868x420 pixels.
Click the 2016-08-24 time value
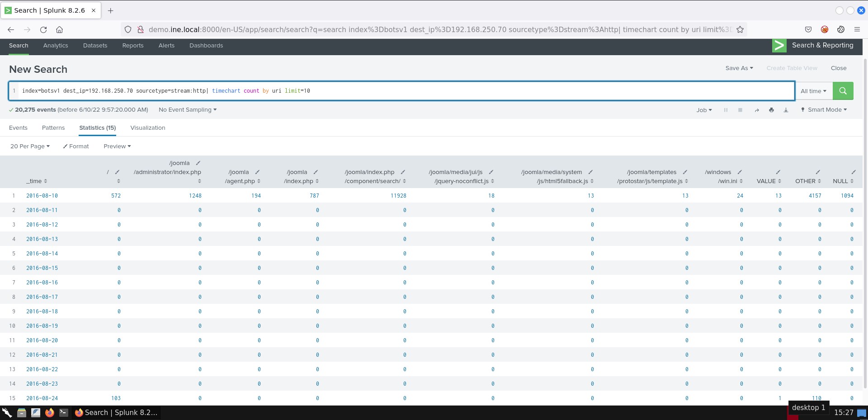tap(42, 398)
